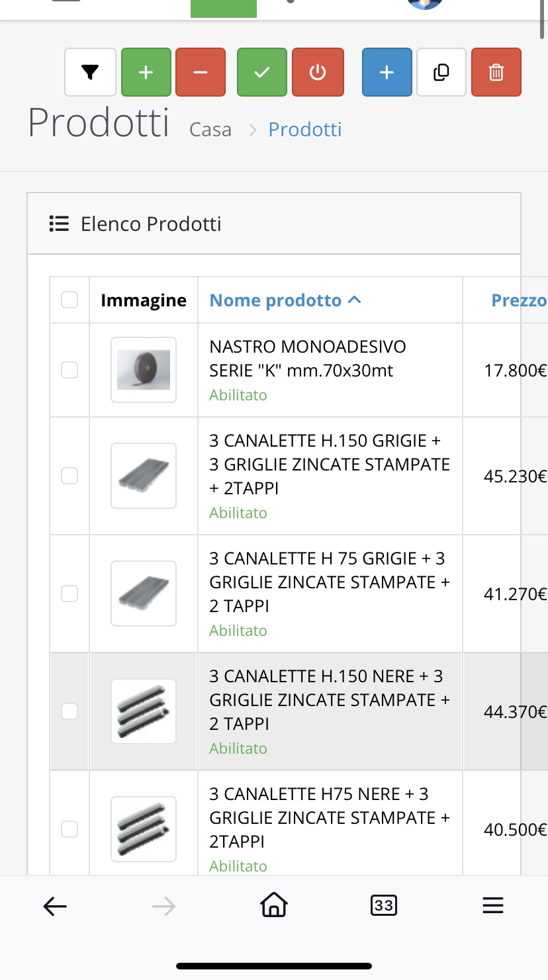Image resolution: width=548 pixels, height=980 pixels.
Task: Open the filter funnel button
Action: tap(91, 72)
